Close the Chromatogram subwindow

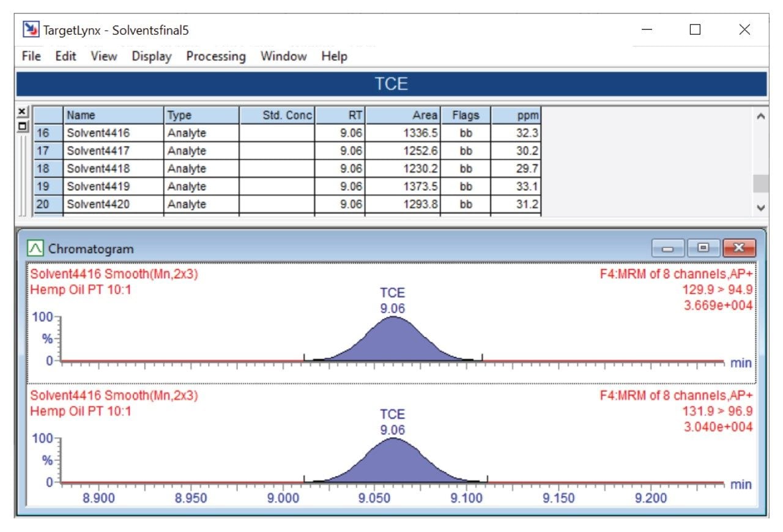point(739,248)
